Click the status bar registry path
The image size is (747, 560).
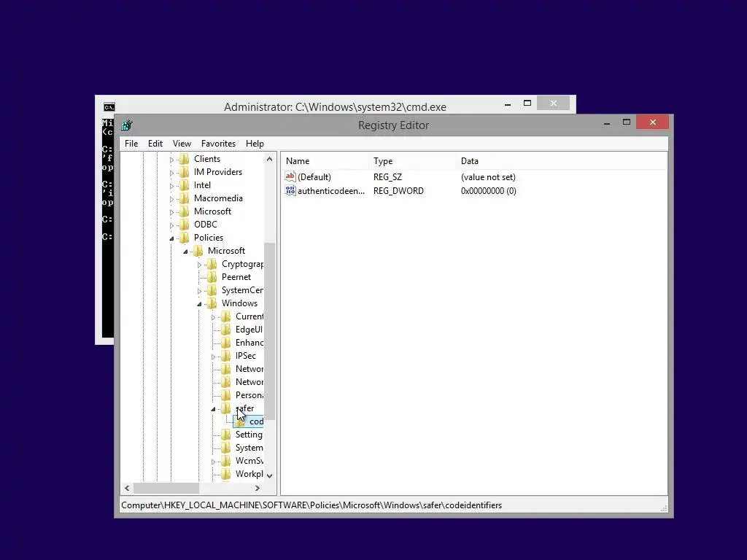311,505
